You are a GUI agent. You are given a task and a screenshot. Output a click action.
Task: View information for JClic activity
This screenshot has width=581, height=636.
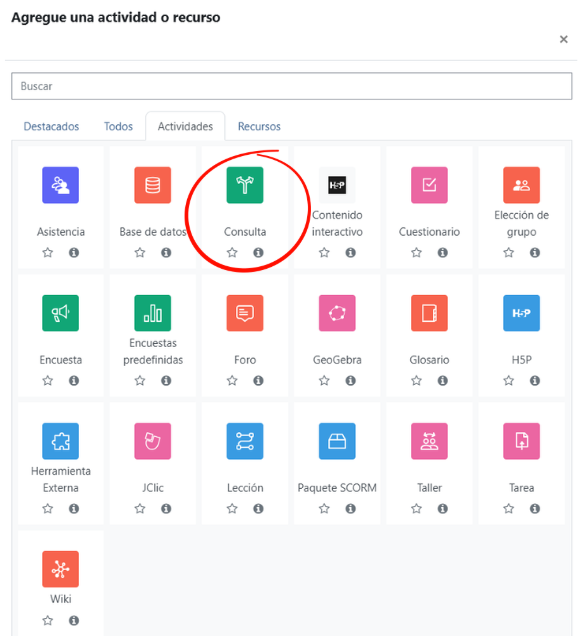tap(166, 509)
